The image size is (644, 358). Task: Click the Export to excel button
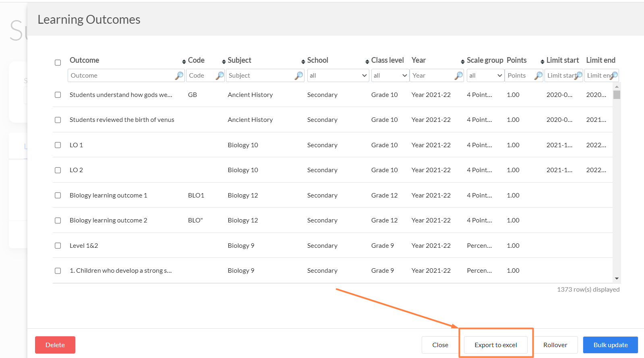click(496, 345)
